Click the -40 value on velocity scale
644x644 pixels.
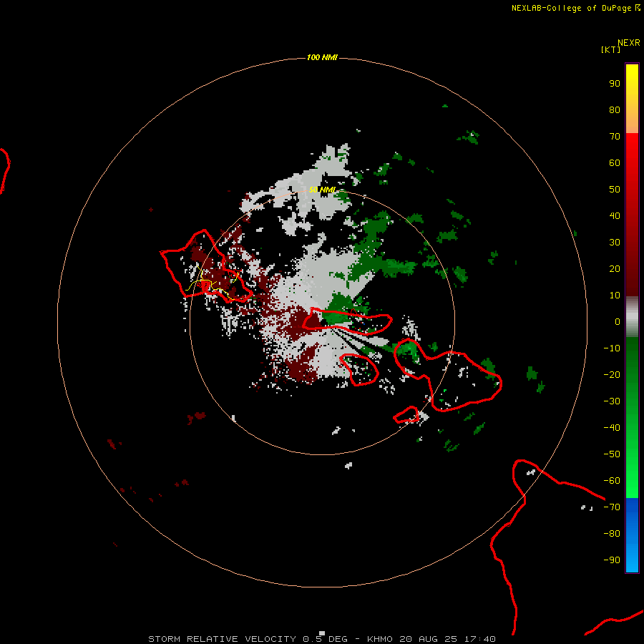(612, 428)
